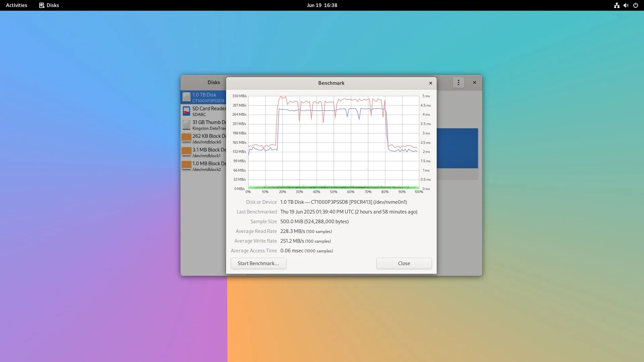
Task: Select the SD Card Reader icon
Action: [x=186, y=111]
